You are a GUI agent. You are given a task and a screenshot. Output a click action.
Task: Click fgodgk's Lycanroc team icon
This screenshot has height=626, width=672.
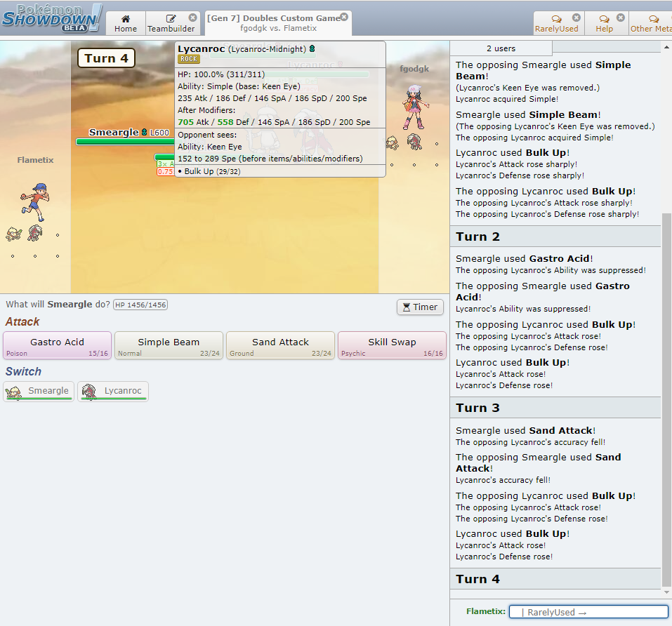pyautogui.click(x=414, y=142)
